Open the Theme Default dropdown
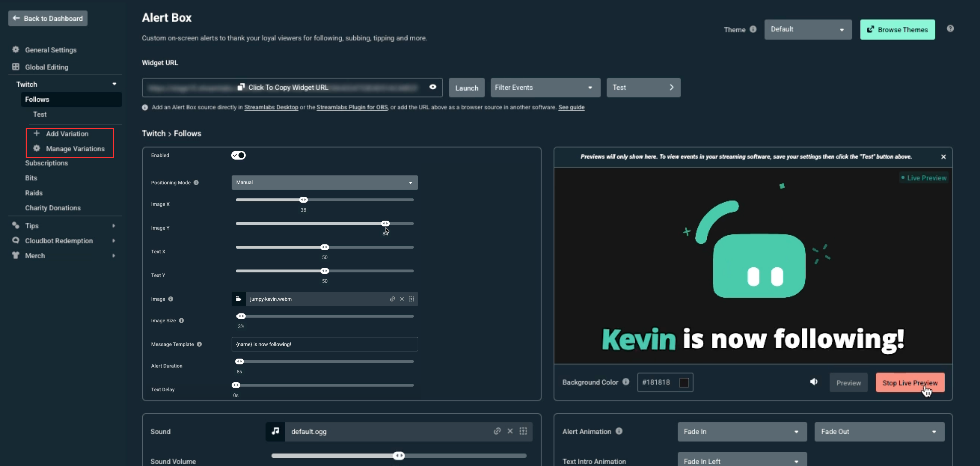The width and height of the screenshot is (980, 466). pos(808,29)
